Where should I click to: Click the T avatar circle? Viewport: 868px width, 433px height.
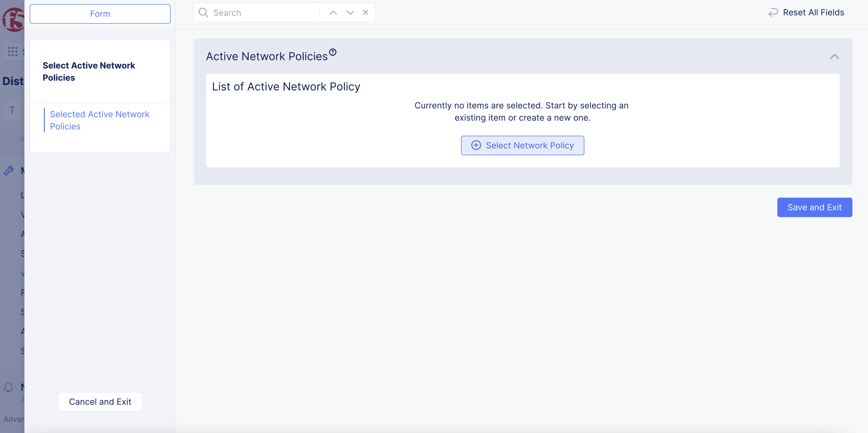point(12,110)
